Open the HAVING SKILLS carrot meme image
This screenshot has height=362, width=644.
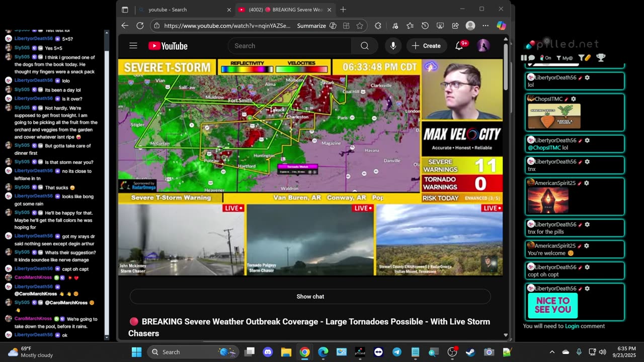(x=554, y=116)
